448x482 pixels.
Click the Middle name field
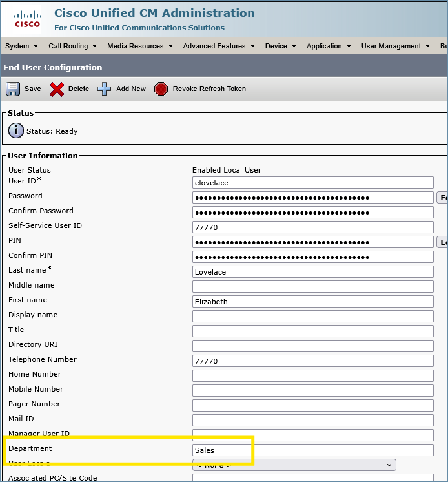coord(313,286)
